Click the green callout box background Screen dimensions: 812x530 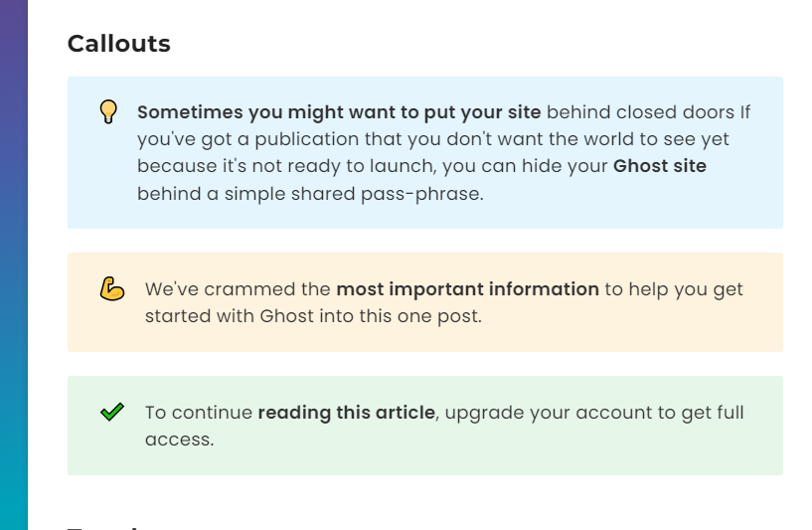coord(425,426)
